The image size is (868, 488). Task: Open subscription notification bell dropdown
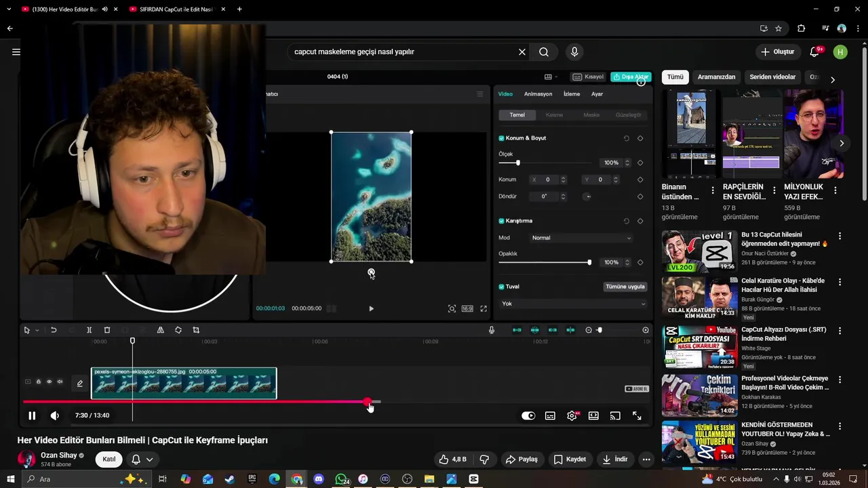(142, 459)
